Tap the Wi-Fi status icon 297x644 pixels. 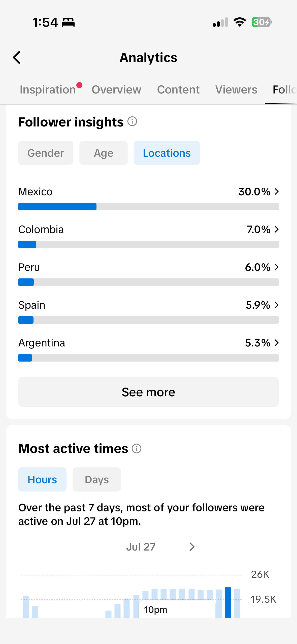pyautogui.click(x=240, y=22)
